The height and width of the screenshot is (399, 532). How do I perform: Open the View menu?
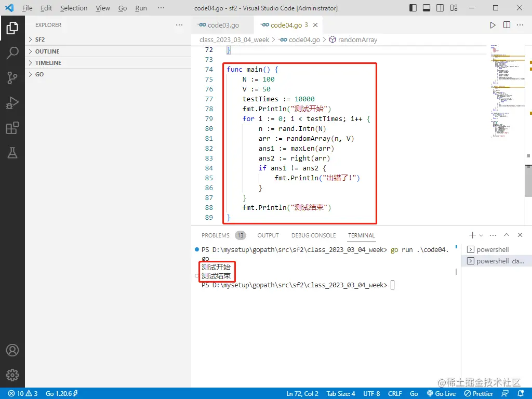point(102,8)
